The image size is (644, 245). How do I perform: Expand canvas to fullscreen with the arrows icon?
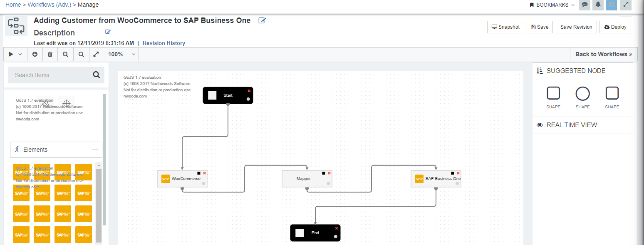pyautogui.click(x=96, y=54)
